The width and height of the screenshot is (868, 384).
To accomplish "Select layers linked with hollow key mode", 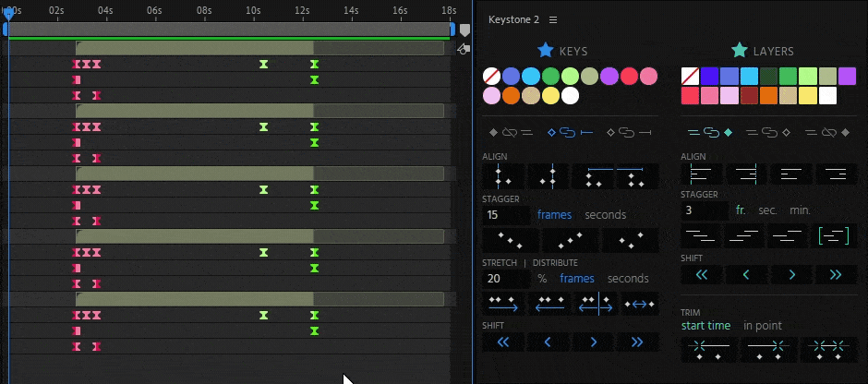I will [767, 132].
